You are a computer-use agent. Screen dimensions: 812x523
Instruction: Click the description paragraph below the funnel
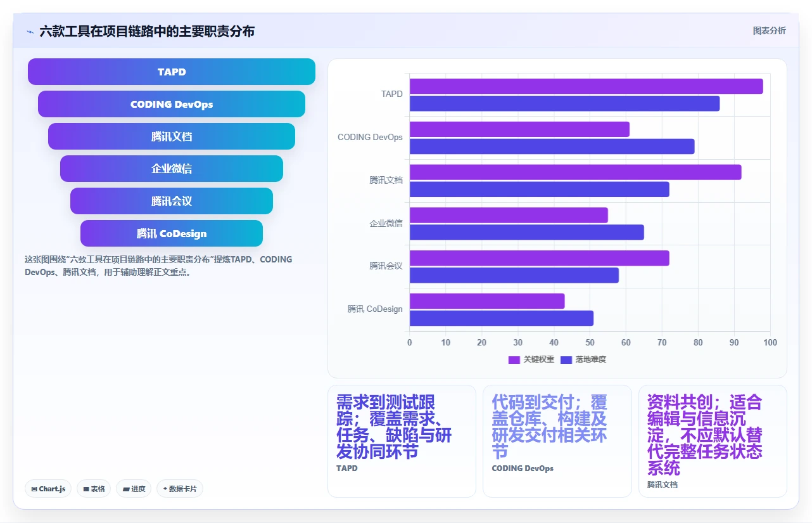158,266
